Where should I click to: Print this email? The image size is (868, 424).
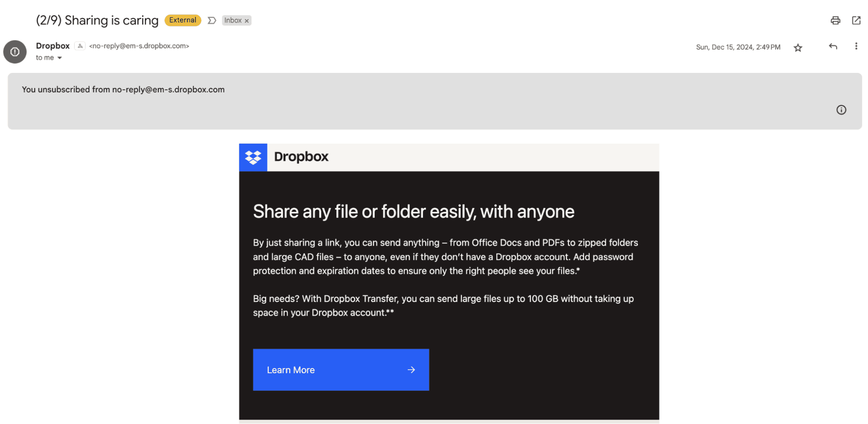835,20
